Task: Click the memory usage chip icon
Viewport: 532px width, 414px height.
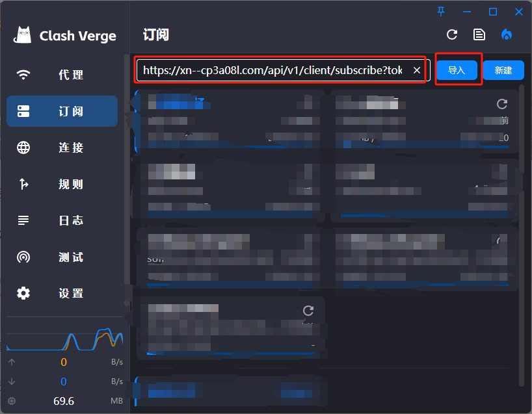Action: coord(12,401)
